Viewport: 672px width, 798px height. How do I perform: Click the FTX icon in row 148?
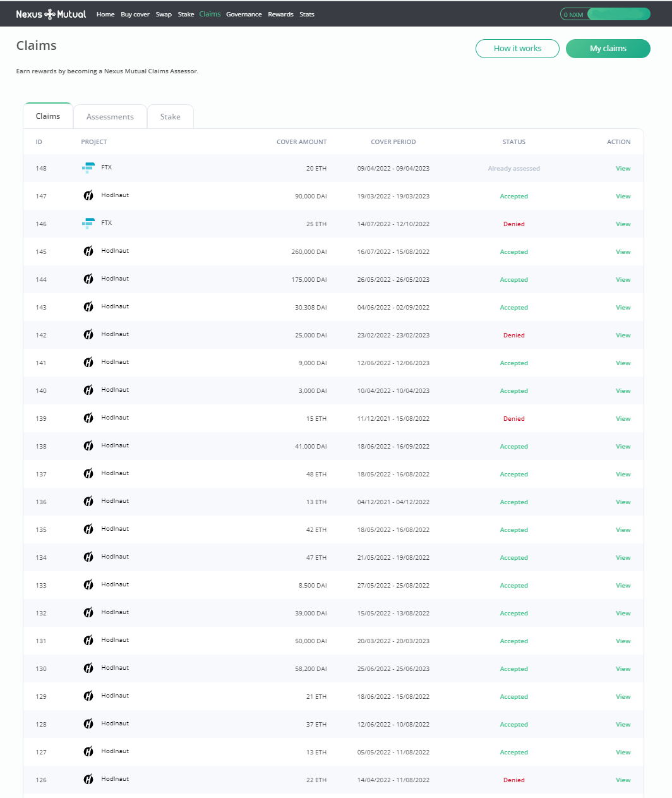pos(88,168)
